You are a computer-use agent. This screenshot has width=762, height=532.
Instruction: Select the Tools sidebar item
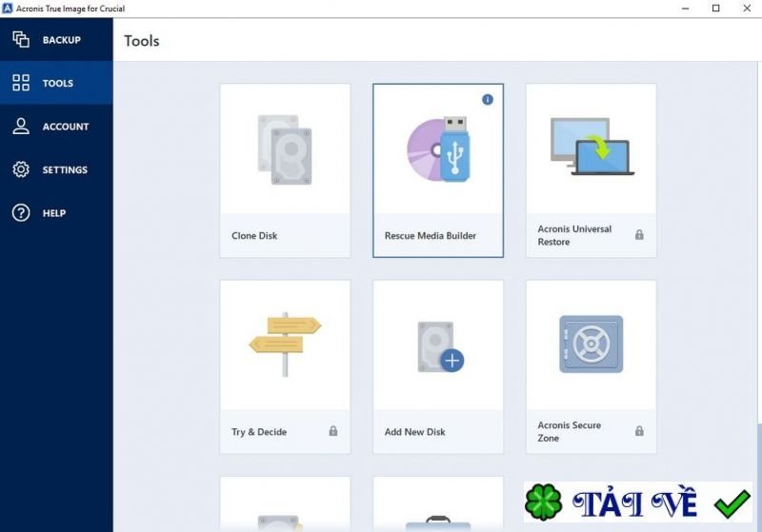point(56,83)
